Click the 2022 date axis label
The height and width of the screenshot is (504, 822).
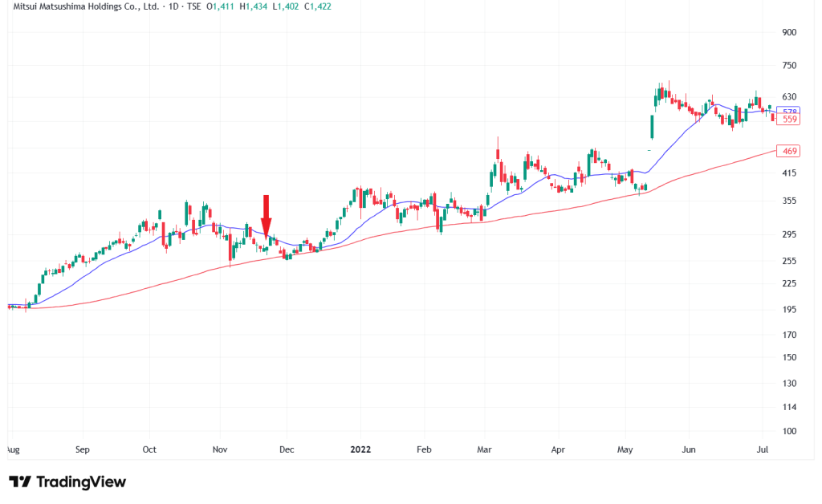tap(360, 449)
